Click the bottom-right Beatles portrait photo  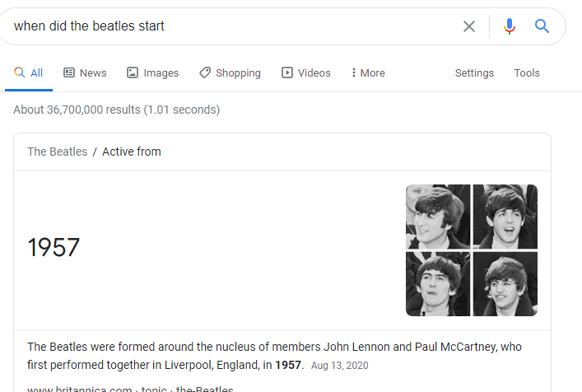point(505,284)
